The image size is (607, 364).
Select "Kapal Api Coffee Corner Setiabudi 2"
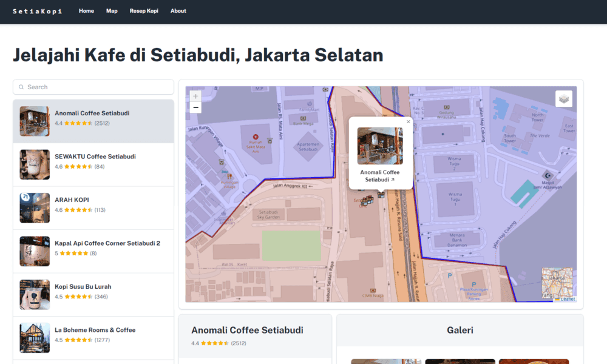pos(107,243)
